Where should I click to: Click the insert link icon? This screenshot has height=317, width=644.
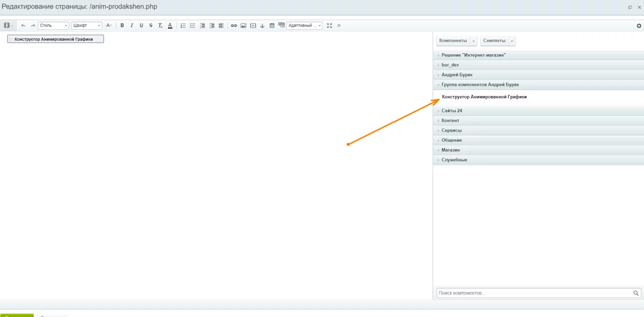(x=234, y=26)
